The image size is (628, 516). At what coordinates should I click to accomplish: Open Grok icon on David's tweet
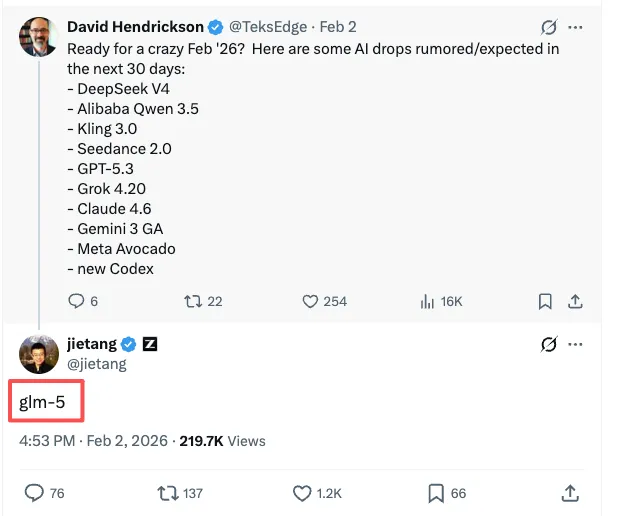(548, 27)
